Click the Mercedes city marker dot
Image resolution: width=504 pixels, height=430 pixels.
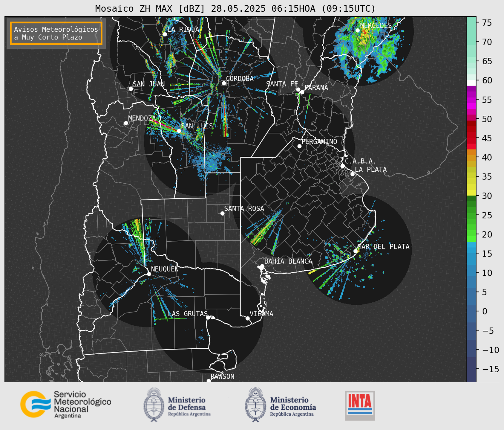coord(358,30)
